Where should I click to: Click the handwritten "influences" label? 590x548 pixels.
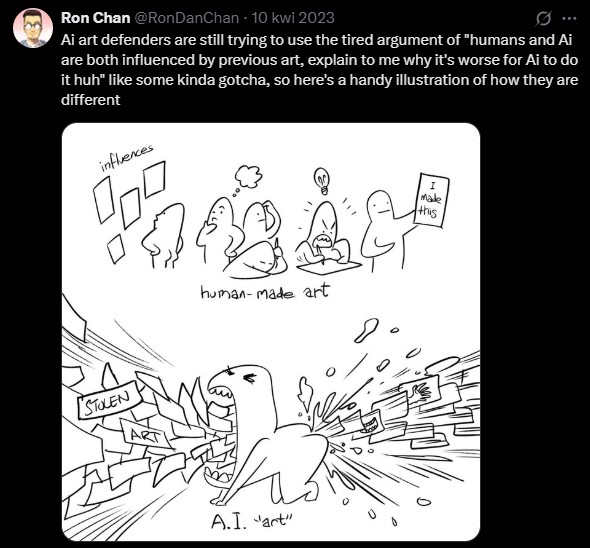click(x=126, y=157)
